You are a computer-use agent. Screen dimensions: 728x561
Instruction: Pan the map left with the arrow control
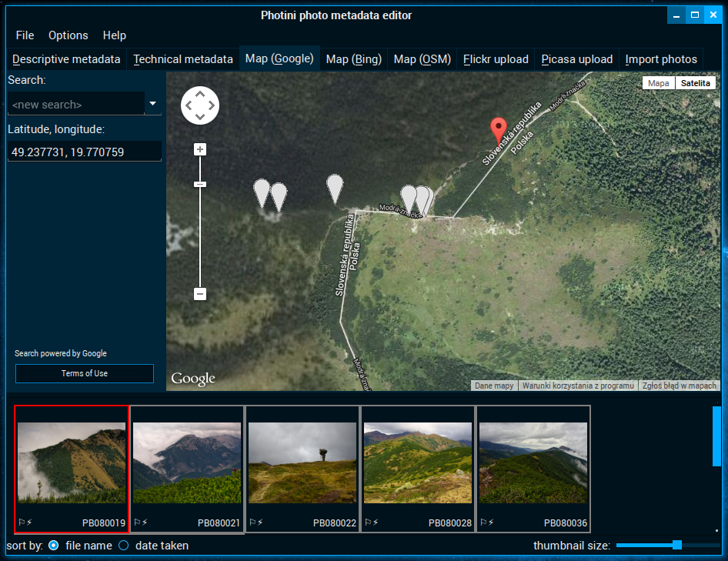tap(189, 105)
